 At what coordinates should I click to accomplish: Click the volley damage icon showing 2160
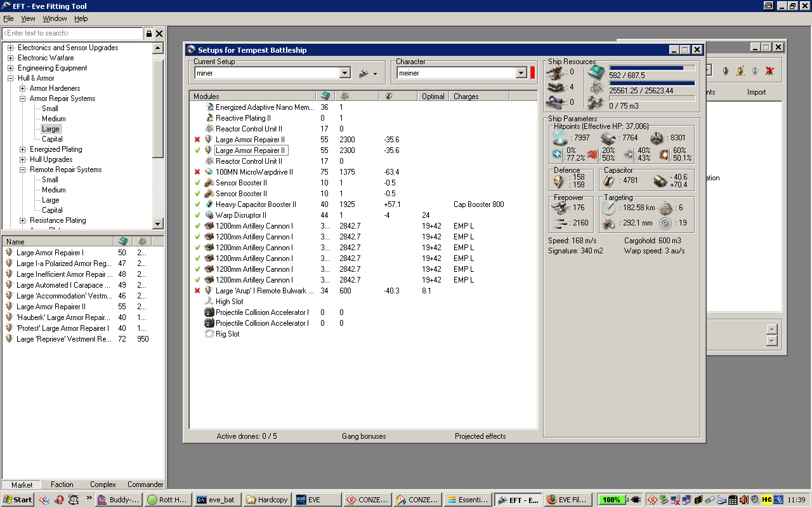click(x=559, y=223)
